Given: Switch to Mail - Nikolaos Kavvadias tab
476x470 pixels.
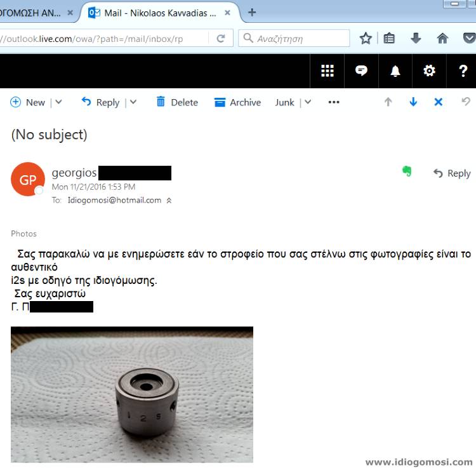Looking at the screenshot, I should 160,13.
